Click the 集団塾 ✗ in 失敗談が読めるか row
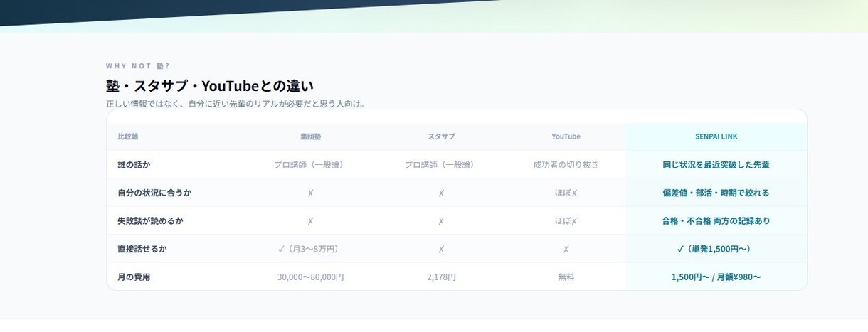This screenshot has width=868, height=332. (310, 221)
